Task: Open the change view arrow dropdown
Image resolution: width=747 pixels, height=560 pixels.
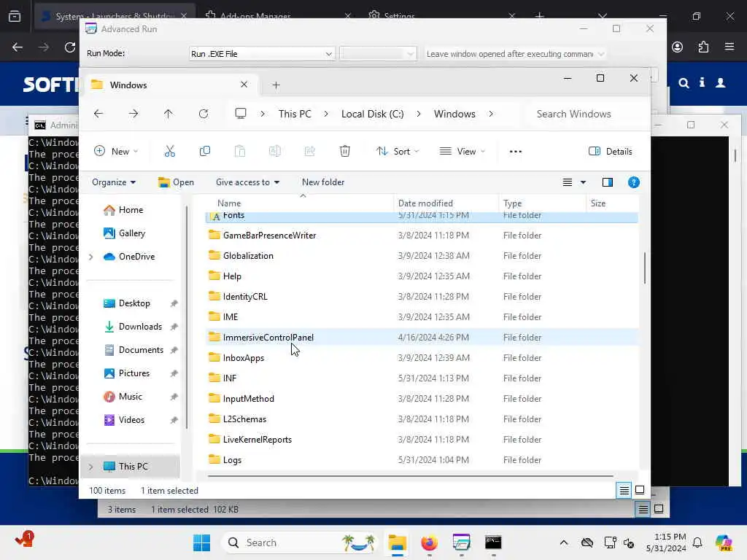Action: [583, 182]
